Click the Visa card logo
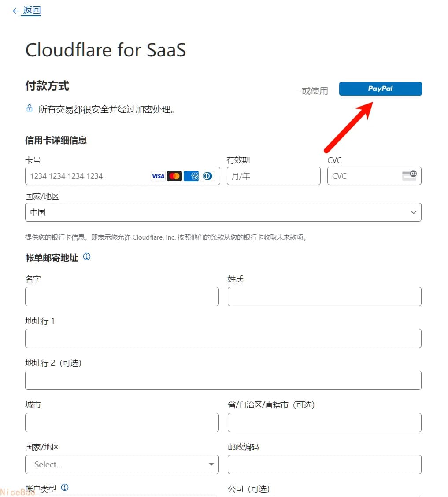The height and width of the screenshot is (497, 448). pyautogui.click(x=158, y=176)
